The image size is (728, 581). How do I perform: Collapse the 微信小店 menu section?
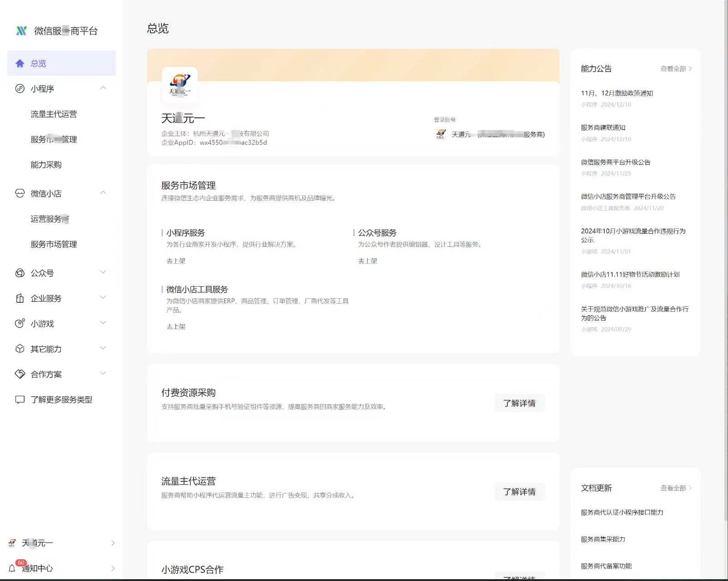click(103, 193)
